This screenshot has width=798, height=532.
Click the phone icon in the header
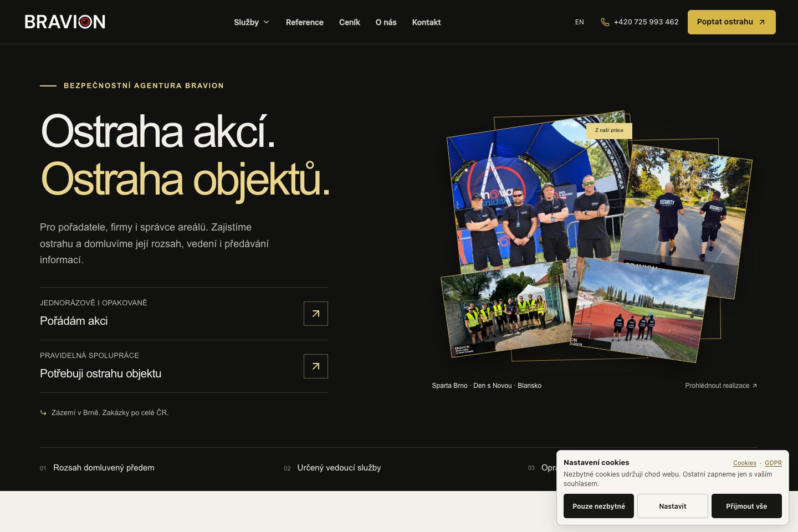coord(605,22)
